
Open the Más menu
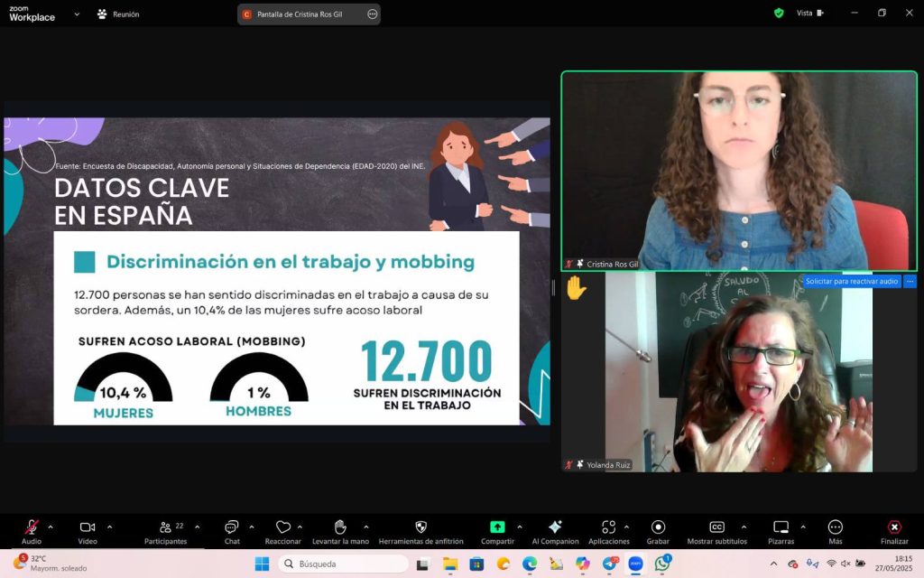[x=835, y=531]
